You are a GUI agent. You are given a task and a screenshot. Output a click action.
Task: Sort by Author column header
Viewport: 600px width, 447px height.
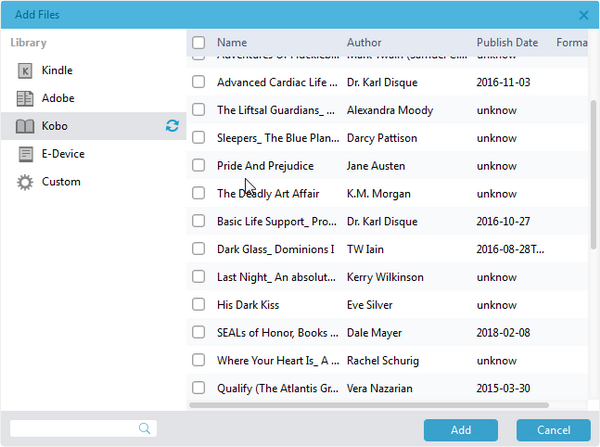364,43
